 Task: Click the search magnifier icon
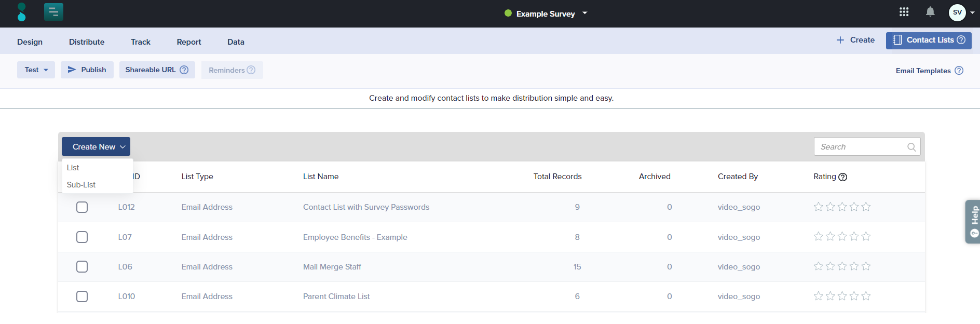pyautogui.click(x=911, y=147)
